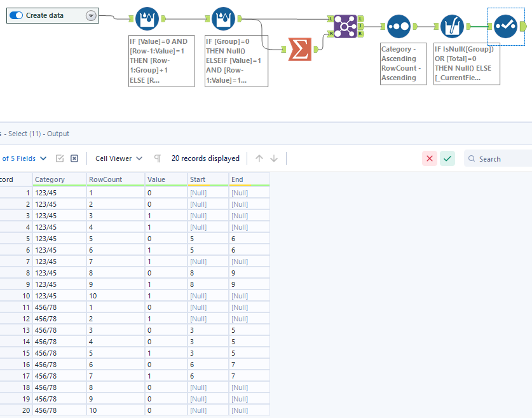Click the selected Select tool at workflow end
Viewport: 532px width, 418px height.
(x=505, y=27)
